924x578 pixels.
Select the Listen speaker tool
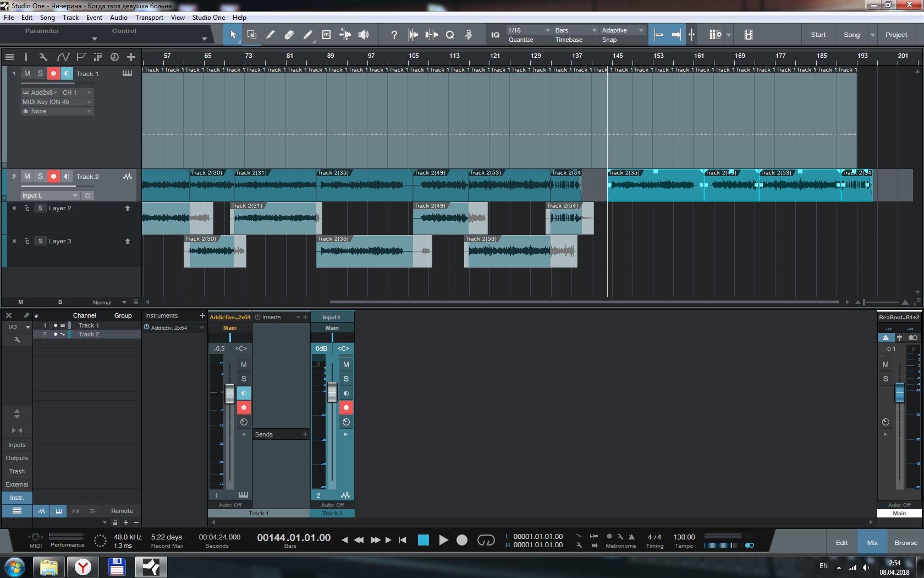pyautogui.click(x=364, y=35)
